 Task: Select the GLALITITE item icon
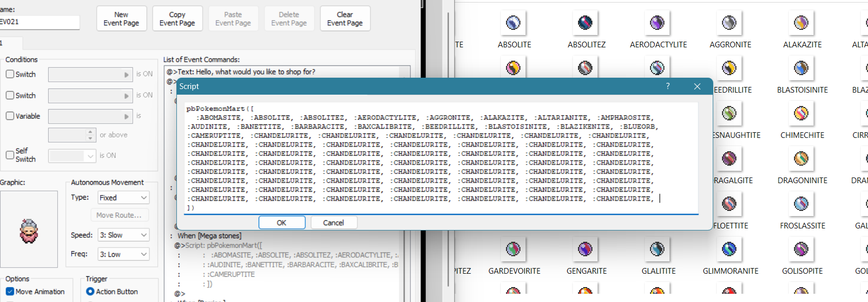coord(657,249)
